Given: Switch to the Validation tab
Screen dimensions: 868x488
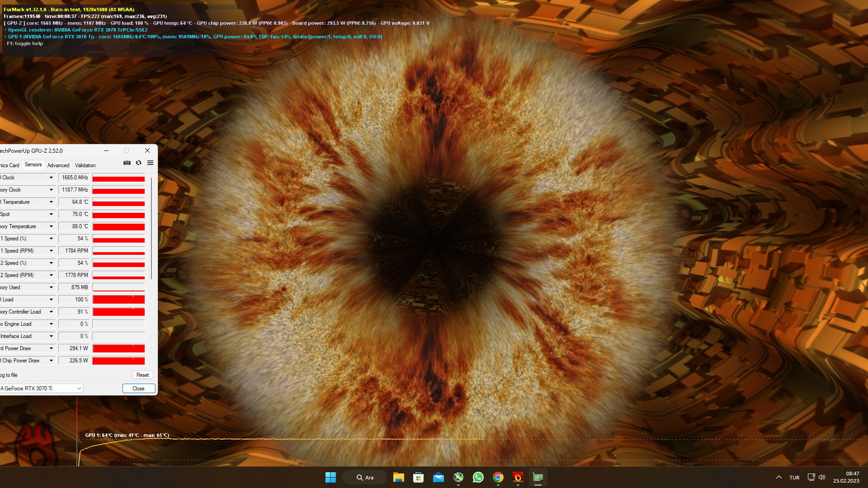Looking at the screenshot, I should [x=85, y=165].
